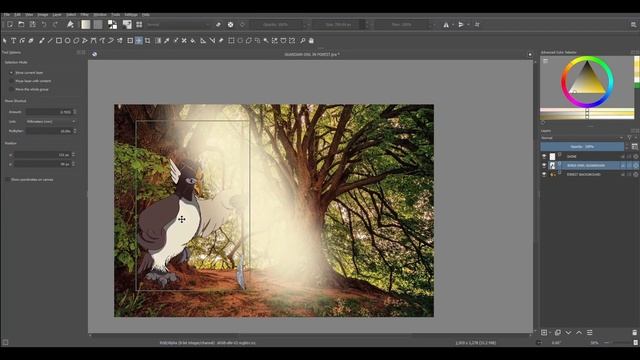Select the Polygon tool
This screenshot has height=360, width=640.
click(76, 41)
